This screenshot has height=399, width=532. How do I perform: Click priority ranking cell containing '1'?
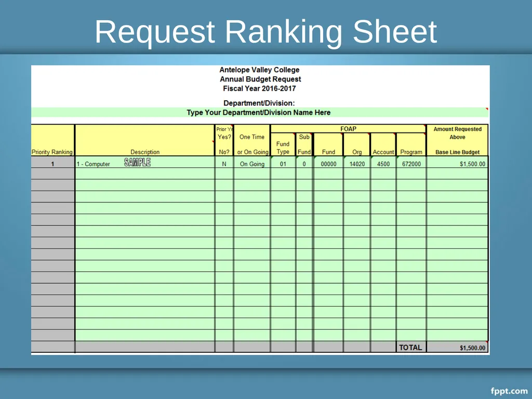(52, 162)
